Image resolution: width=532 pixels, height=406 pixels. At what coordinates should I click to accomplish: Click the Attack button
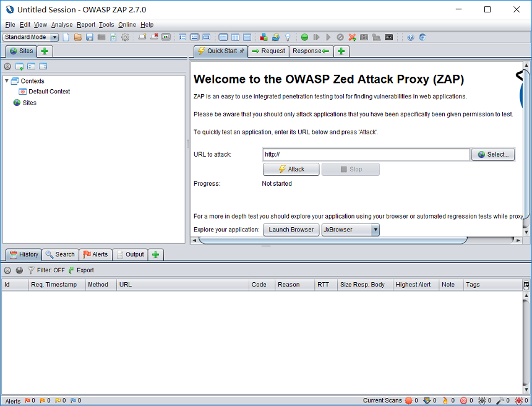(291, 170)
